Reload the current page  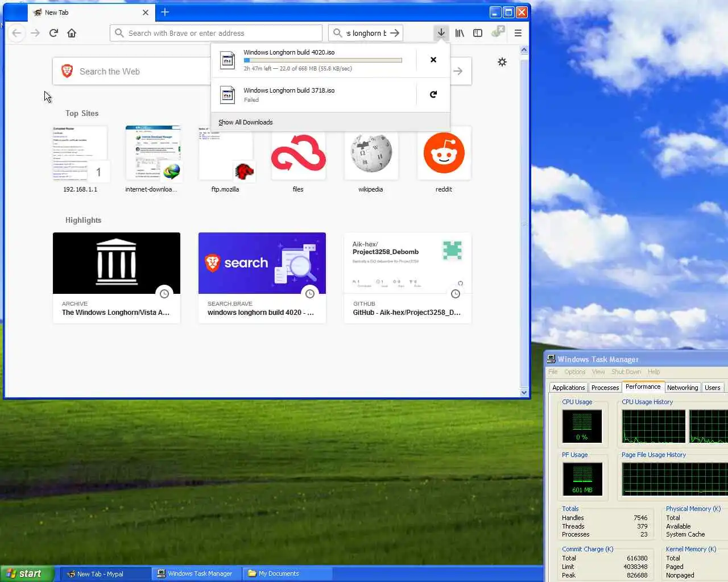point(53,33)
